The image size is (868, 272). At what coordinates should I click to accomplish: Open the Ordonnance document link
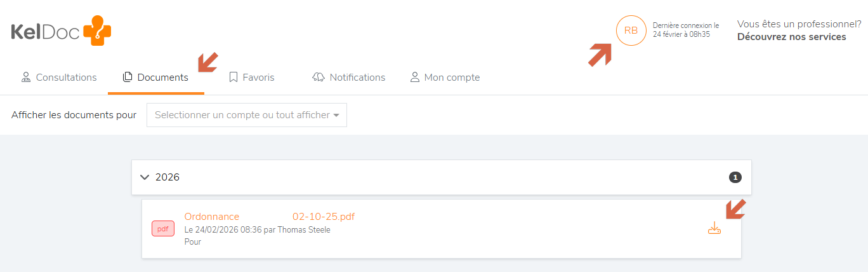[x=212, y=217]
